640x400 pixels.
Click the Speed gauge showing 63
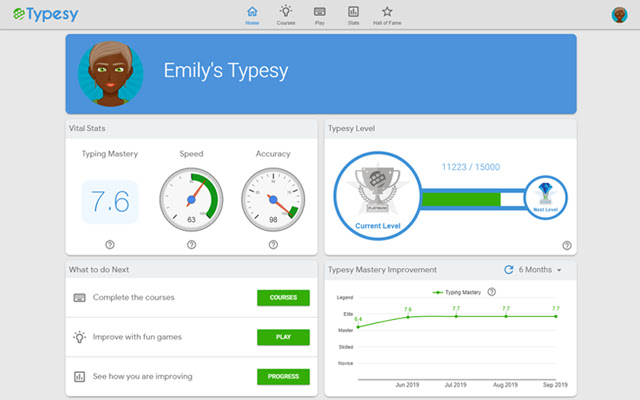(191, 200)
